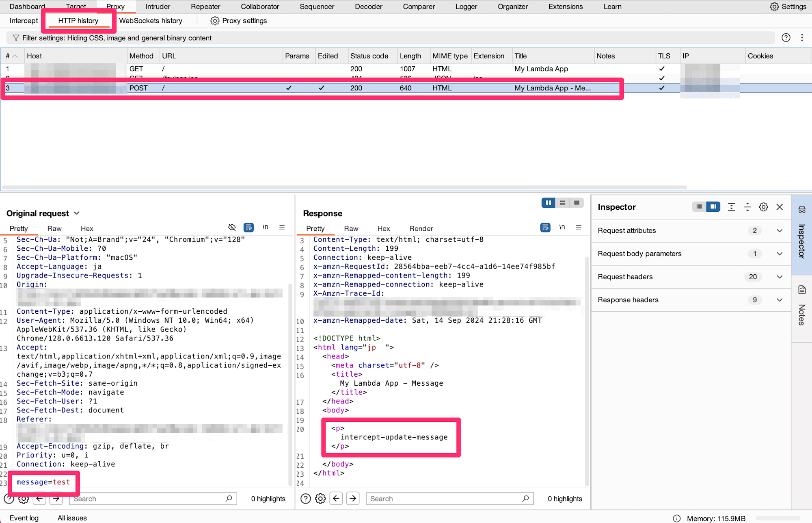Click the response panel vertical scrollbar
This screenshot has height=523, width=812.
coord(587,371)
